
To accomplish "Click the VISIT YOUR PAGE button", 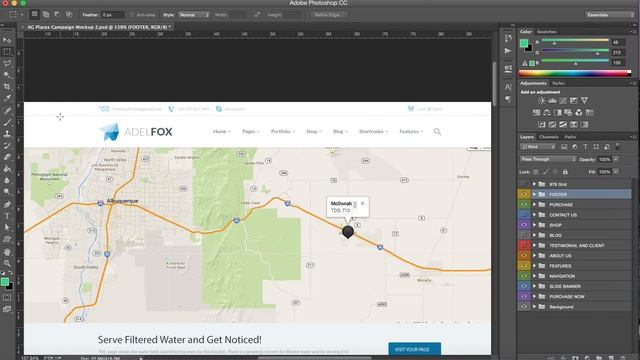I will point(415,349).
